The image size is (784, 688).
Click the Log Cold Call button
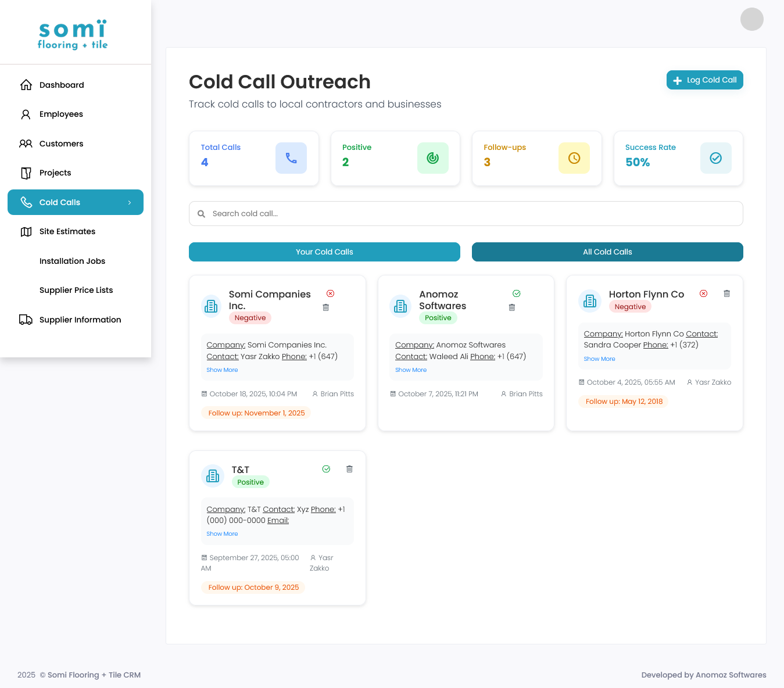[704, 80]
